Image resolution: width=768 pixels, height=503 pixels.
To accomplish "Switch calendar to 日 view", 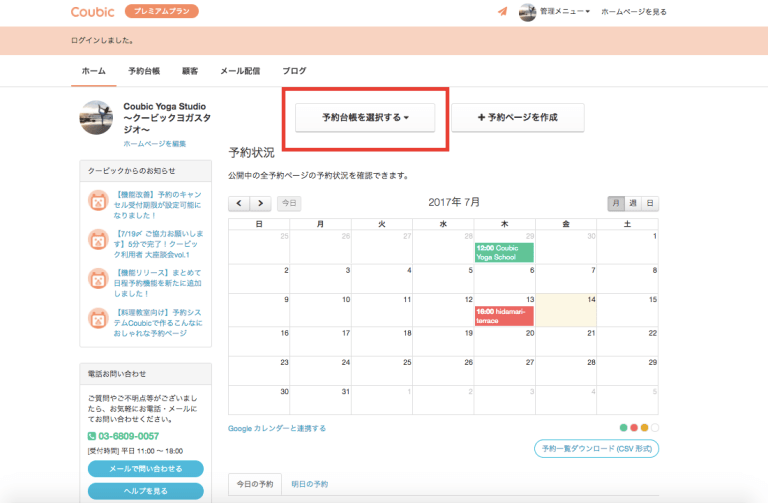I will click(650, 203).
